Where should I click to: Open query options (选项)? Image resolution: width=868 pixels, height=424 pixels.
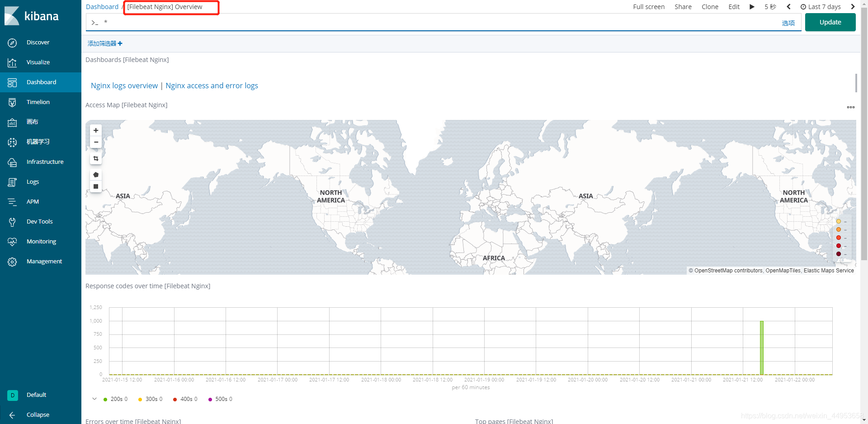click(788, 23)
